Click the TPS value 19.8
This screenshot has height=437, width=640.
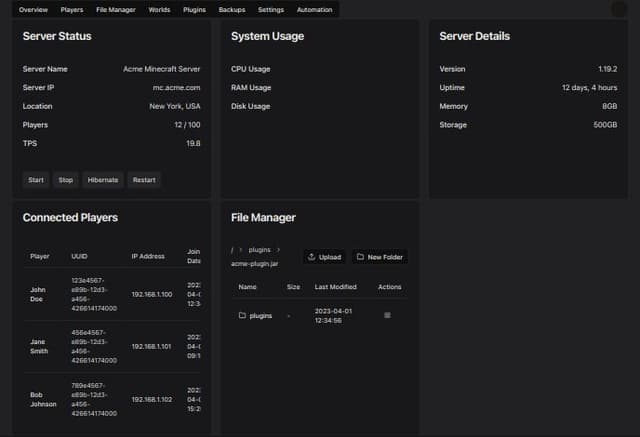[193, 143]
